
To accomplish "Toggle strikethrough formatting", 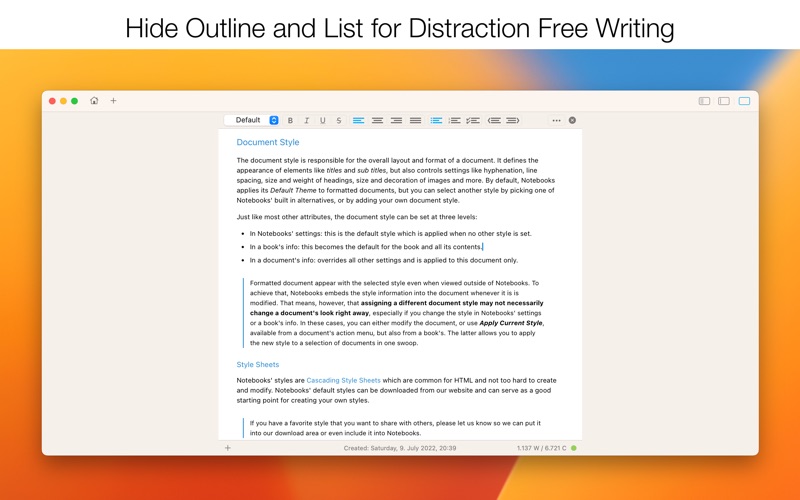I will click(339, 120).
